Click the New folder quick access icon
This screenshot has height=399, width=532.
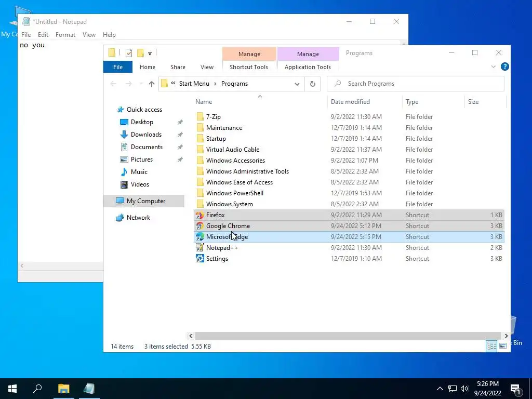point(140,53)
